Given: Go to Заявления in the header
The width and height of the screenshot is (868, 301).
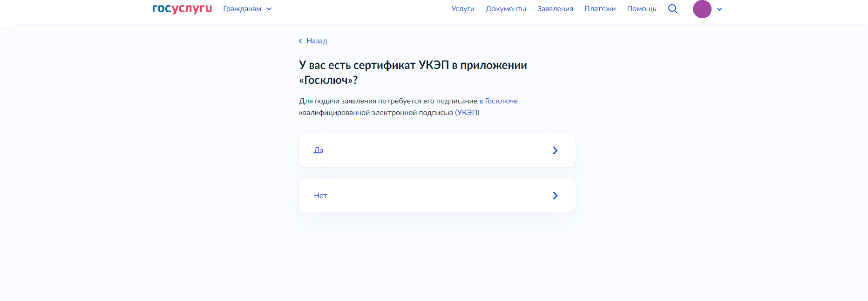Looking at the screenshot, I should coord(555,9).
